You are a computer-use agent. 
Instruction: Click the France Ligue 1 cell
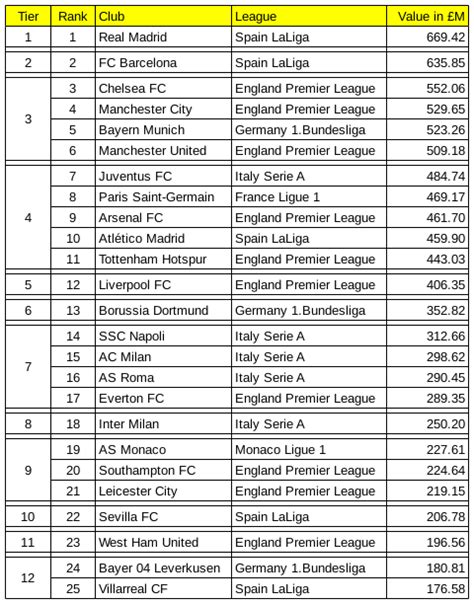(309, 197)
